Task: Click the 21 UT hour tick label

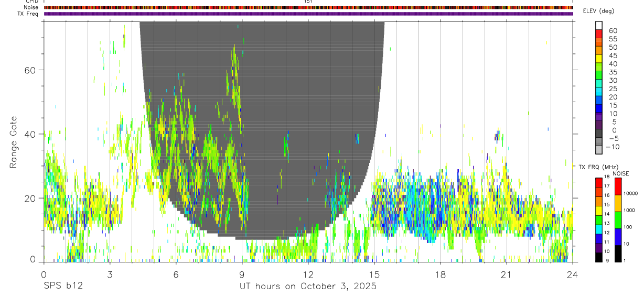Action: coord(506,275)
